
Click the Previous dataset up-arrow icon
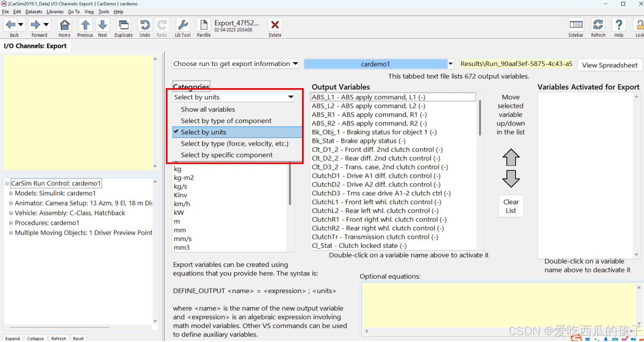85,25
